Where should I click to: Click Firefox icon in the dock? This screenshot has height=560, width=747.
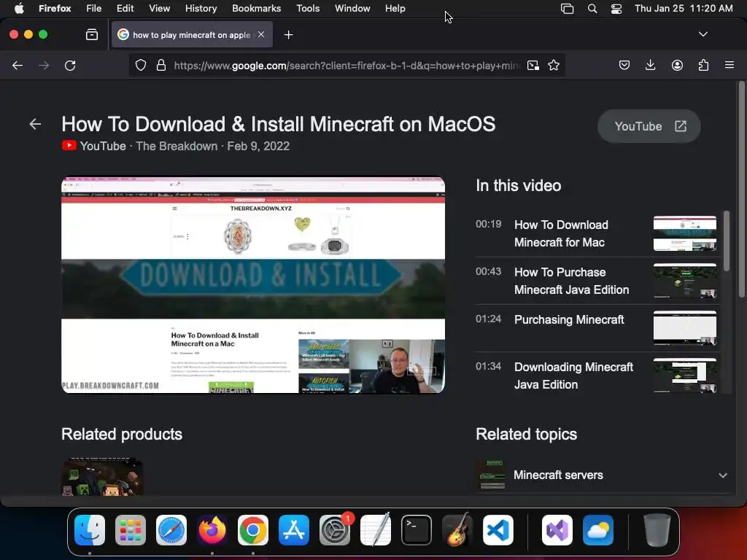pos(212,530)
